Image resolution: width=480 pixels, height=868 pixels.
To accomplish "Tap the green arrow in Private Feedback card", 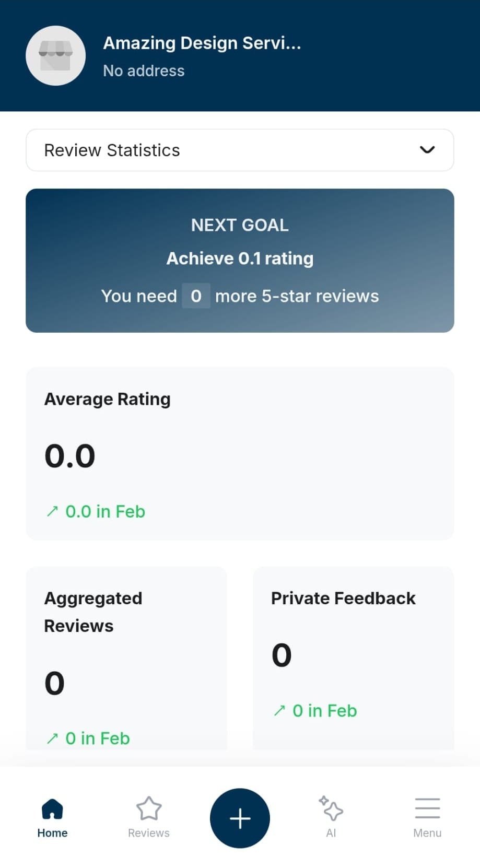I will tap(279, 711).
